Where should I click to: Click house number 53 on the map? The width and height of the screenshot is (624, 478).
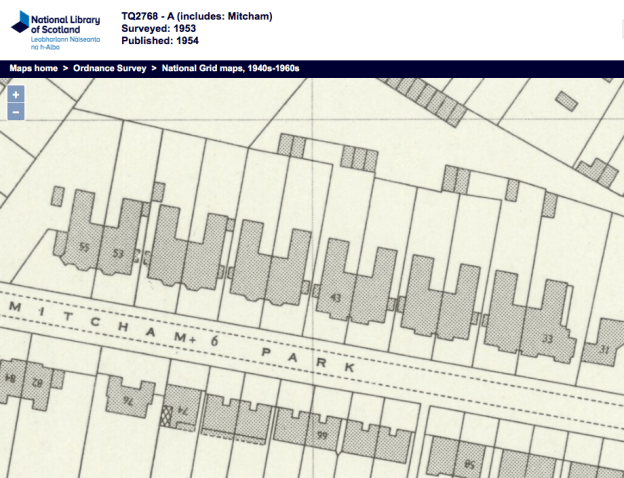[x=118, y=253]
